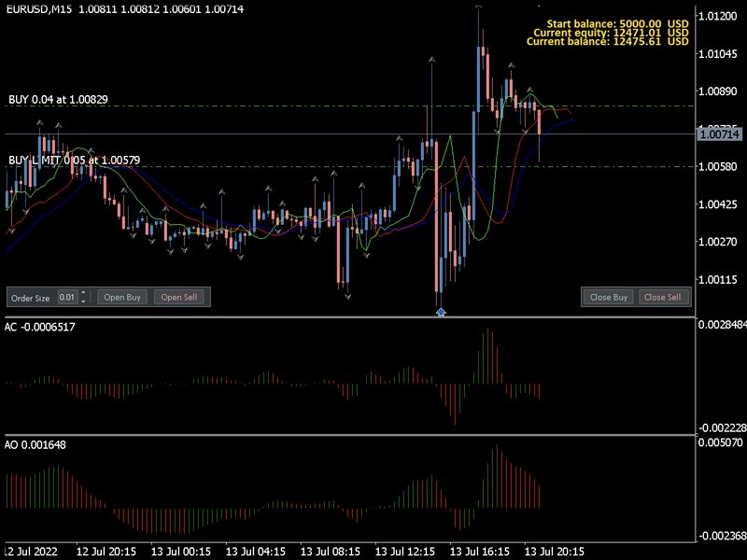The image size is (747, 560).
Task: Click the Open Buy button
Action: pos(121,297)
